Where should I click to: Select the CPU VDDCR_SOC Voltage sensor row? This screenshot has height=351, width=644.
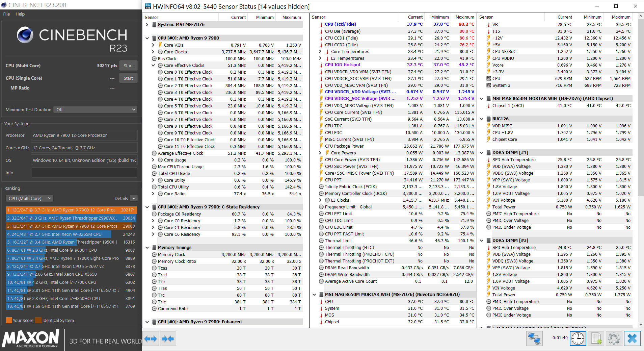tap(397, 99)
